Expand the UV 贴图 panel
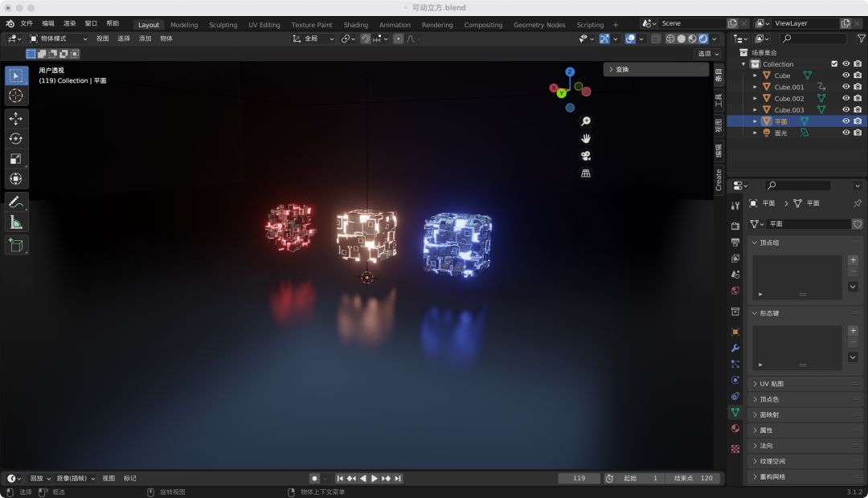The height and width of the screenshot is (498, 868). tap(772, 384)
